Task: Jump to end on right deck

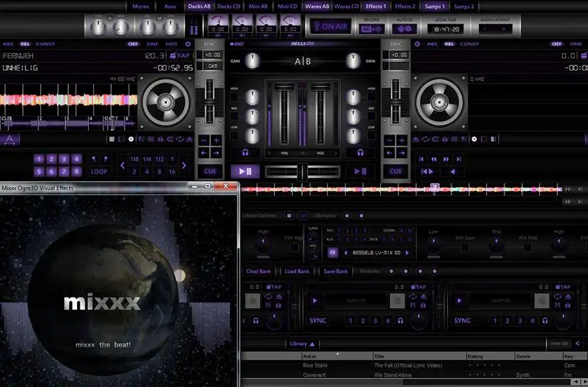Action: point(459,159)
